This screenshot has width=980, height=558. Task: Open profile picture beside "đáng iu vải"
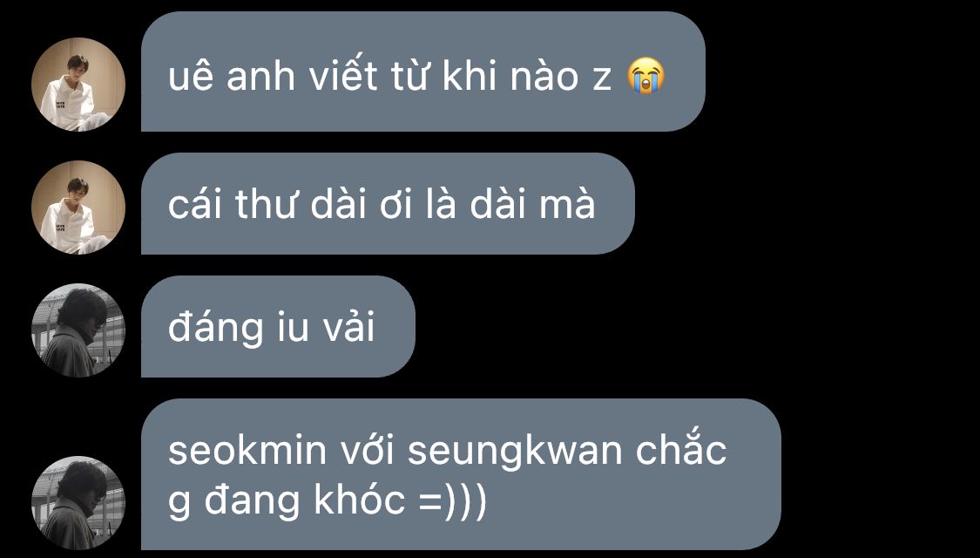coord(78,330)
